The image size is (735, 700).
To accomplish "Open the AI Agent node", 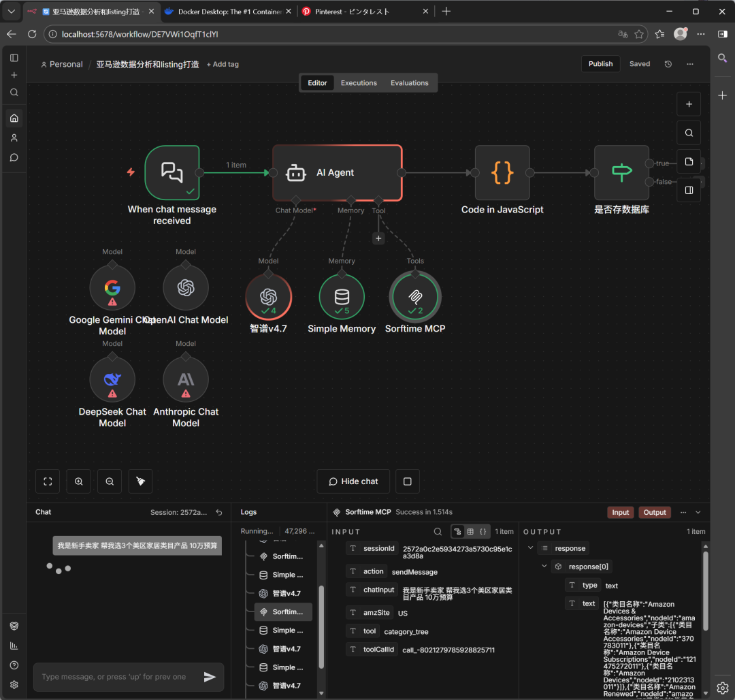I will click(336, 173).
